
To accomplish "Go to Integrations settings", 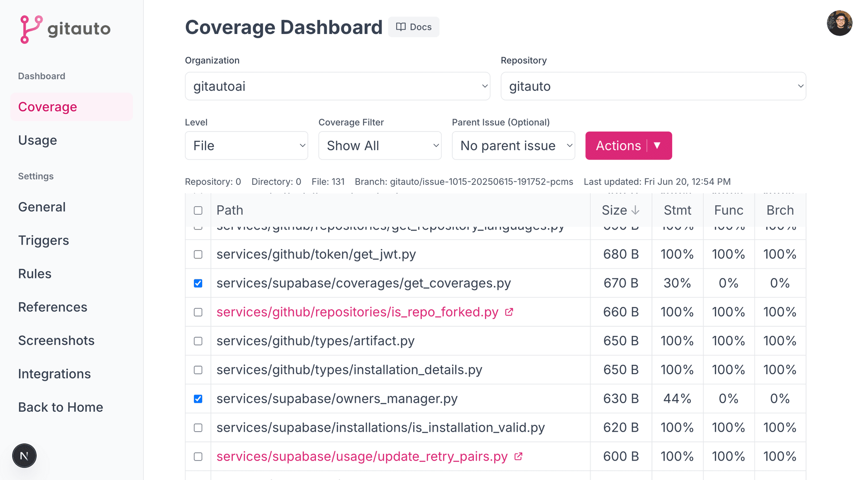I will coord(54,374).
